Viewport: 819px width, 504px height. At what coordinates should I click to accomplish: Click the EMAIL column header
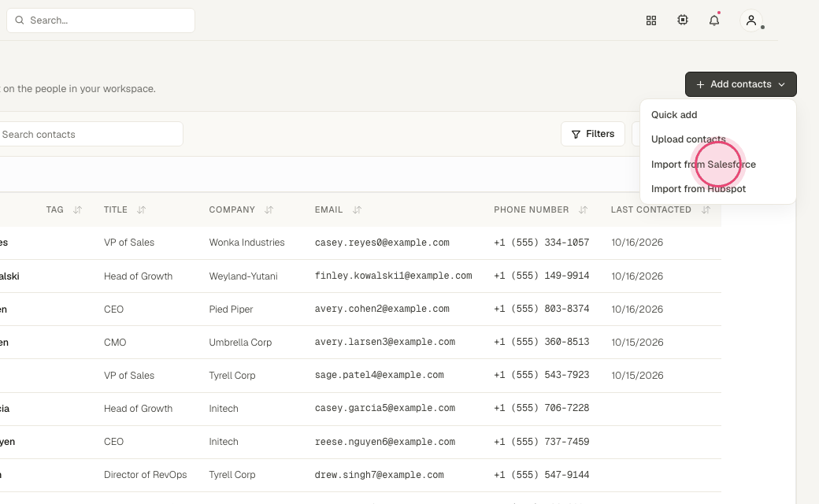coord(328,210)
